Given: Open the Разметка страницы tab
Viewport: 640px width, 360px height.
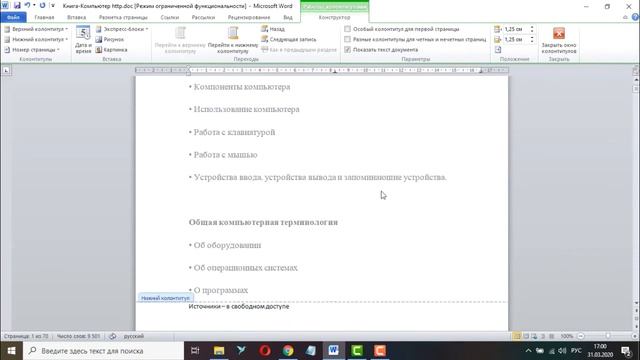Looking at the screenshot, I should coord(123,17).
